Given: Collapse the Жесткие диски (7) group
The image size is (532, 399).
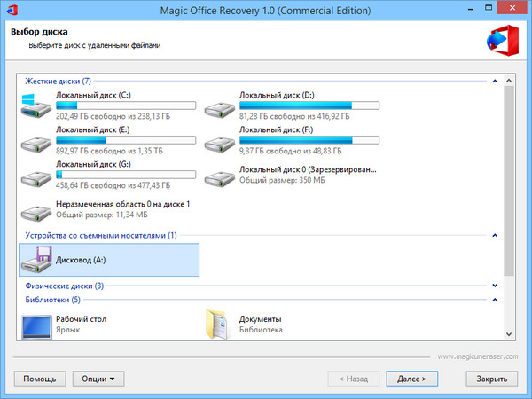Looking at the screenshot, I should (x=495, y=81).
